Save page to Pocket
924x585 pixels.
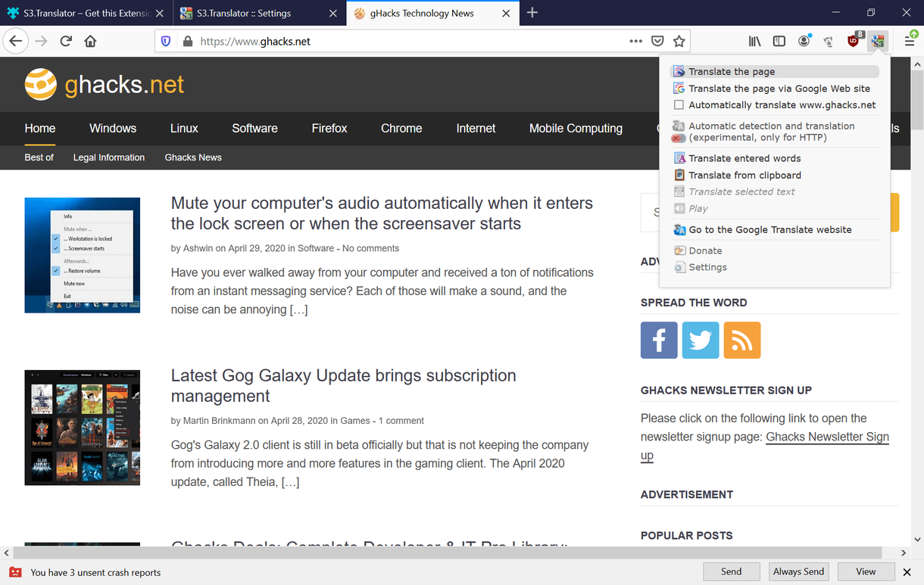point(658,42)
